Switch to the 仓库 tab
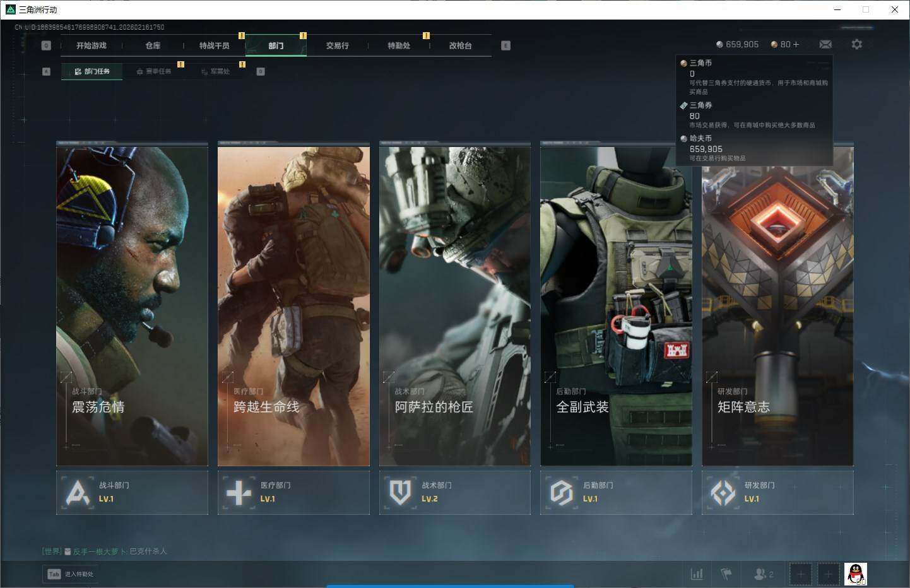The height and width of the screenshot is (588, 910). point(153,45)
